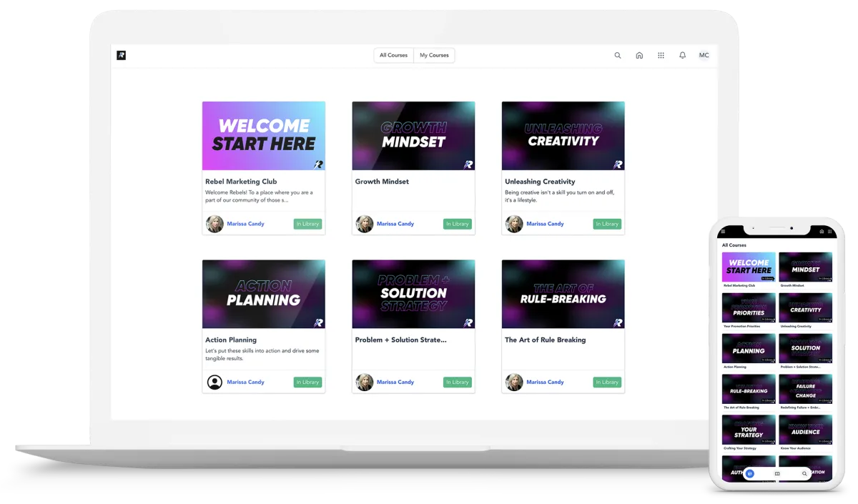Open The Art of Rule-Breaking thumbnail on laptop
This screenshot has height=504, width=858.
point(563,294)
